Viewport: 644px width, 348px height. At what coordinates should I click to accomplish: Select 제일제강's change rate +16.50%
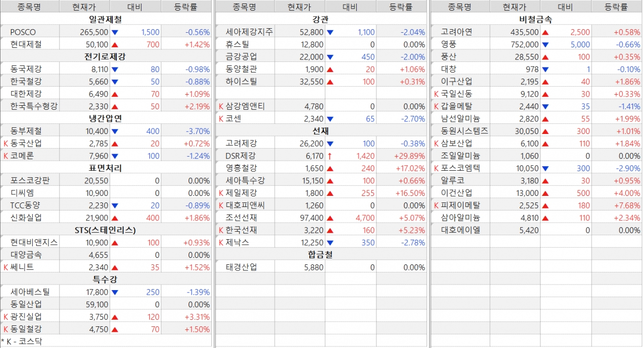pos(410,193)
